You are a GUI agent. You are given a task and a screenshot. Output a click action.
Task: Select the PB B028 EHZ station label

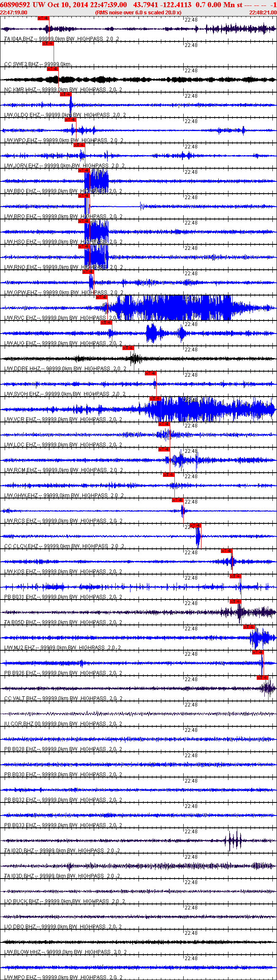coord(20,749)
